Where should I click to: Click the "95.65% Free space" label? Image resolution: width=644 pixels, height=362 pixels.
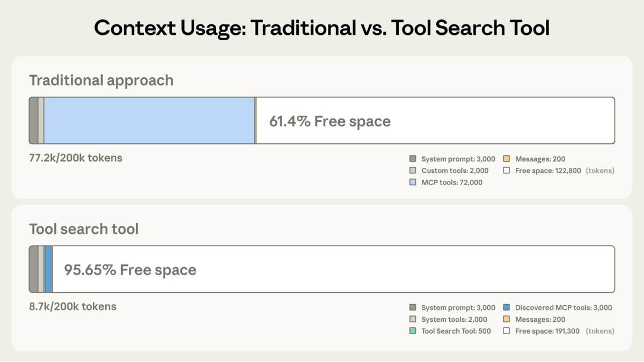(130, 270)
